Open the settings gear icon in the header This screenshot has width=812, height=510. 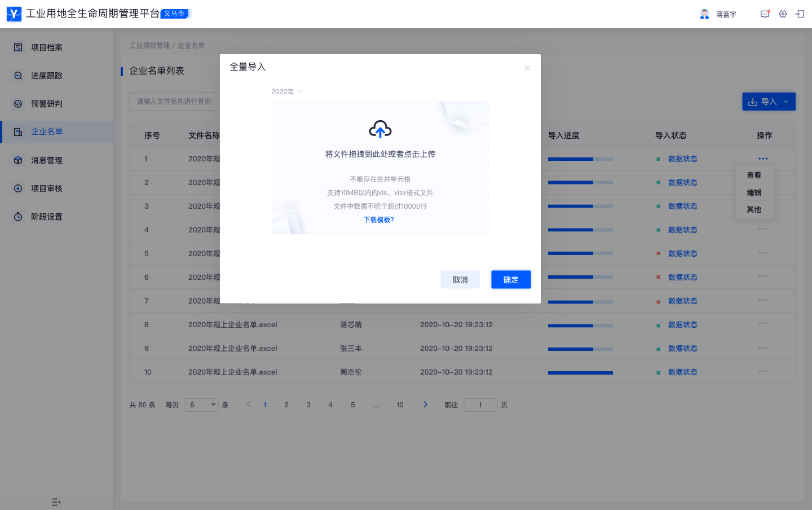click(783, 14)
